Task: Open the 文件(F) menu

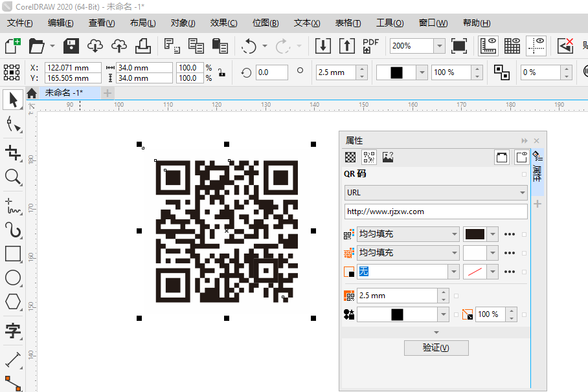Action: tap(20, 23)
